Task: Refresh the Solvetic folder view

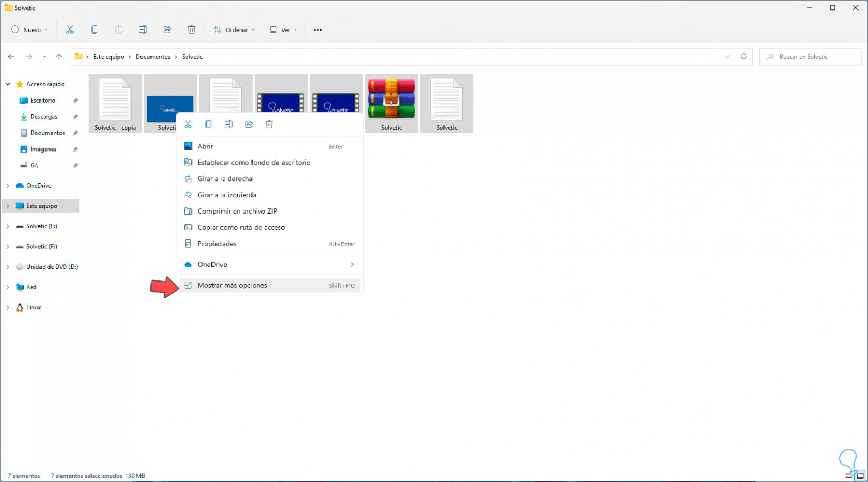Action: click(x=743, y=56)
